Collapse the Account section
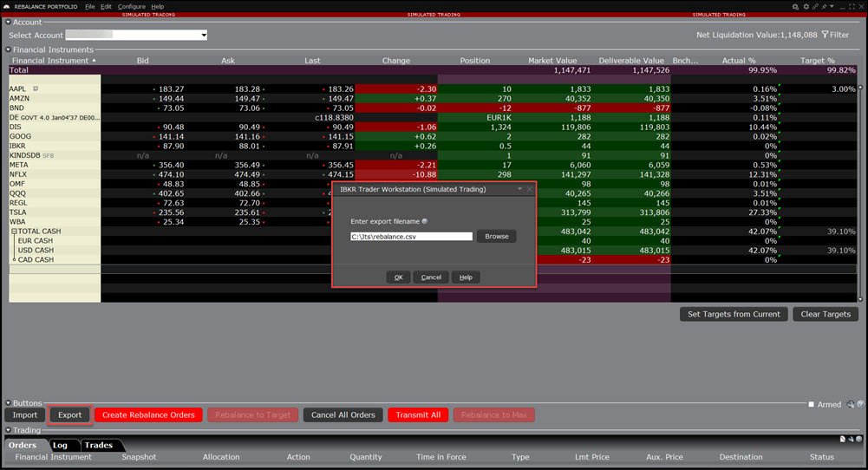This screenshot has width=868, height=470. click(8, 23)
